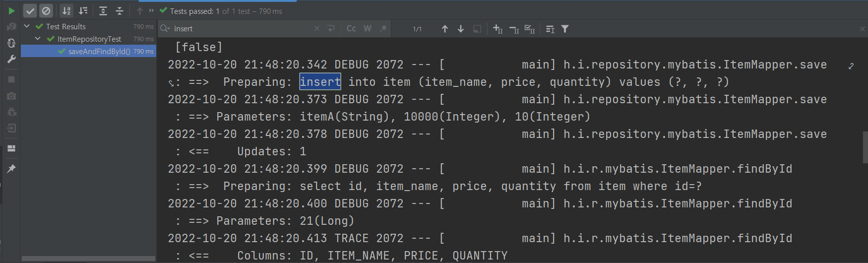Click Updates: 1 console line
The image size is (868, 263).
click(241, 151)
